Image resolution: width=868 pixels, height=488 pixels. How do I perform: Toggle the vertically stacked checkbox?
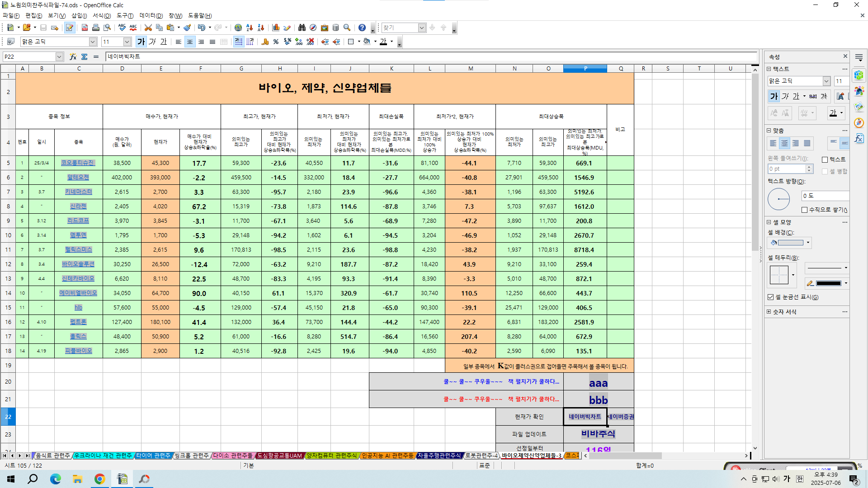point(804,210)
